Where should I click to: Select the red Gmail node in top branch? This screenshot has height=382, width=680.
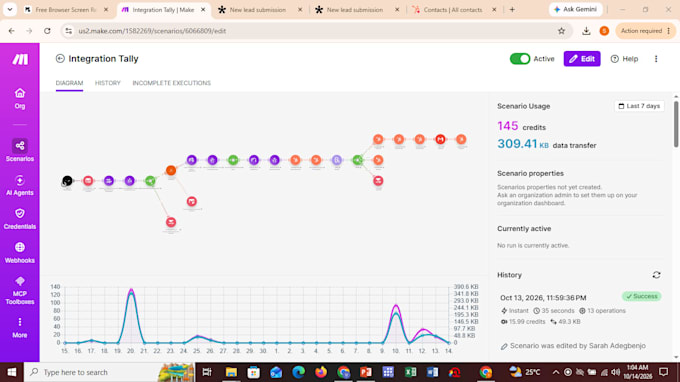click(x=440, y=139)
